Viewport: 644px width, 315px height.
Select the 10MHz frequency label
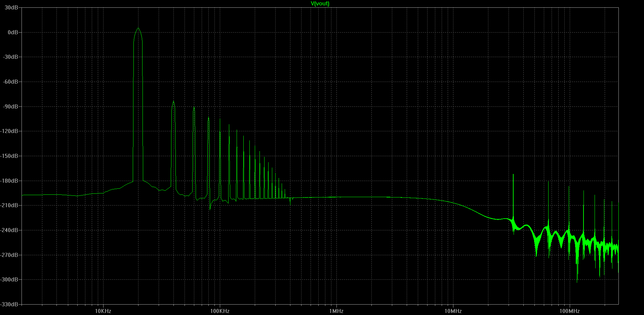453,311
